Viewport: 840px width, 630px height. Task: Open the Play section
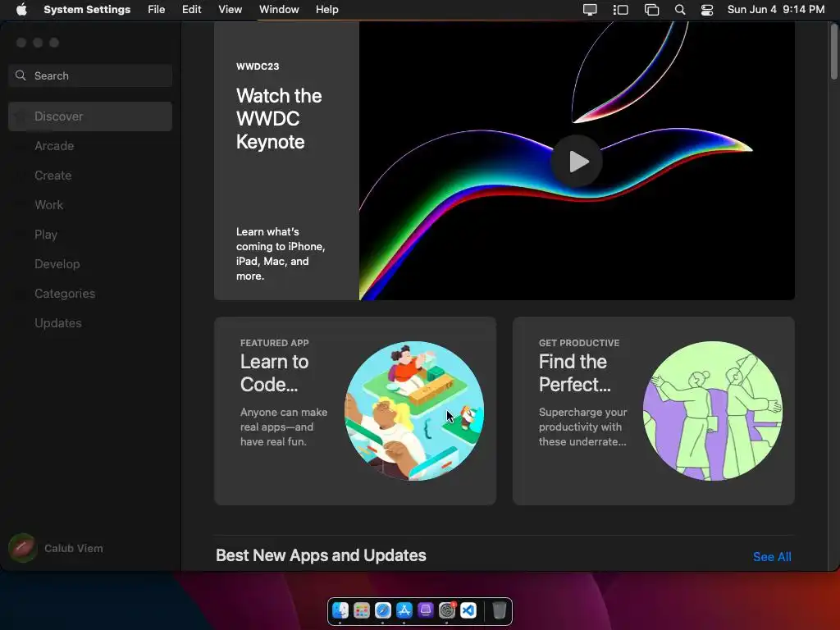pos(90,234)
